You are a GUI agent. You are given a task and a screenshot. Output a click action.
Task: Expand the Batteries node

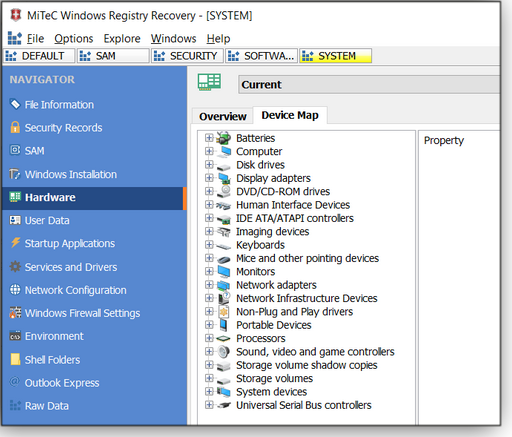point(209,138)
